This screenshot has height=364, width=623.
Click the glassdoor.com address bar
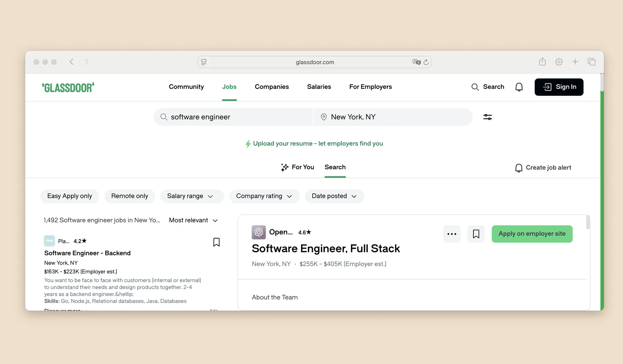pyautogui.click(x=314, y=62)
